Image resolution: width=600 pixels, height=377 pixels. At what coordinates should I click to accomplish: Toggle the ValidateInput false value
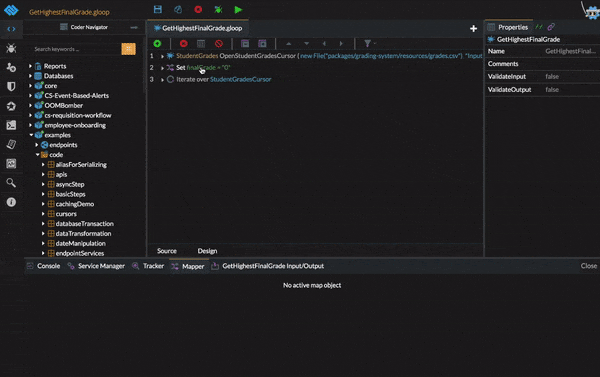tap(552, 77)
